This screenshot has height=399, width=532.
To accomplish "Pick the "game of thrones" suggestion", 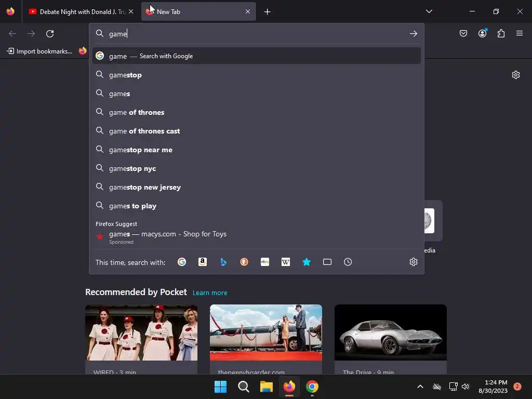I will (257, 112).
